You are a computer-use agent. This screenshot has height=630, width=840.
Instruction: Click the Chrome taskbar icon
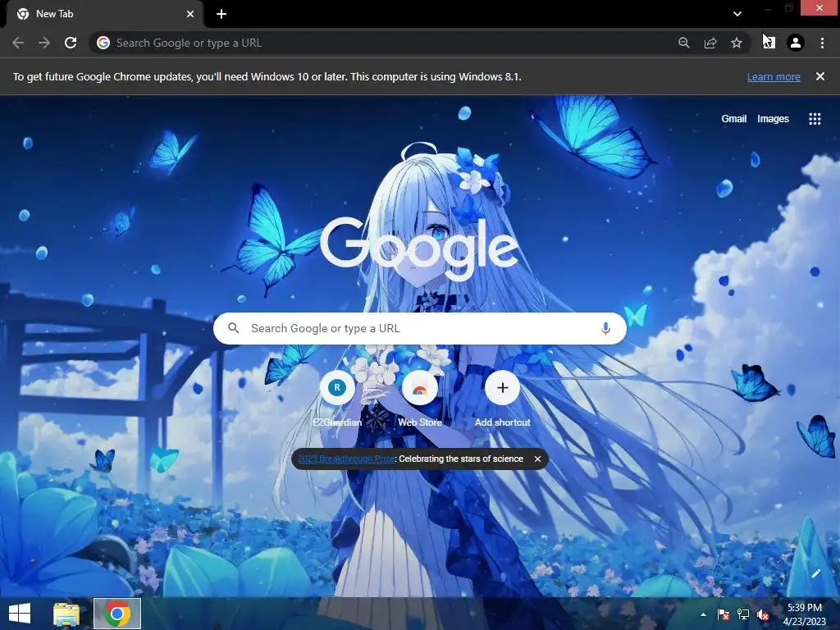click(x=117, y=614)
